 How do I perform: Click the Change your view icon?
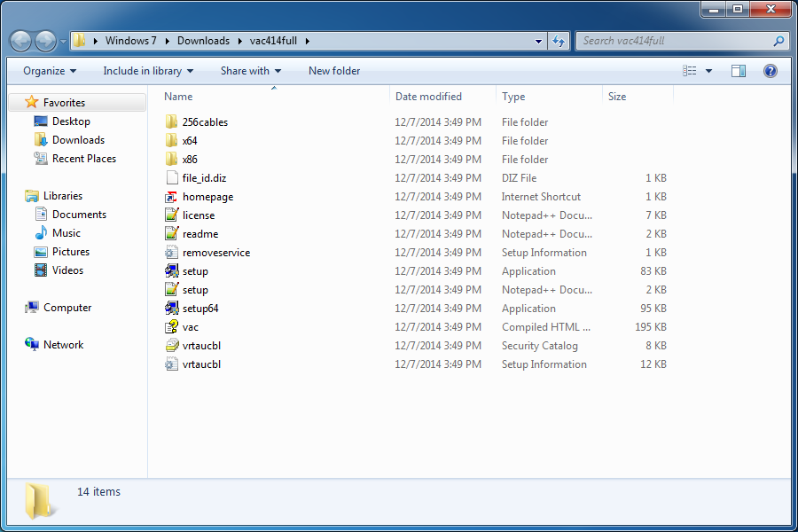click(x=689, y=71)
